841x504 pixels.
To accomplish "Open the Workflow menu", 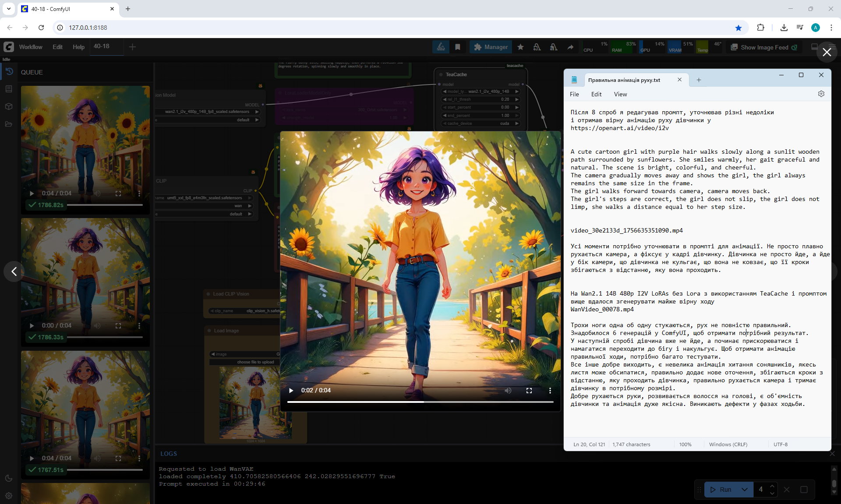I will [30, 47].
